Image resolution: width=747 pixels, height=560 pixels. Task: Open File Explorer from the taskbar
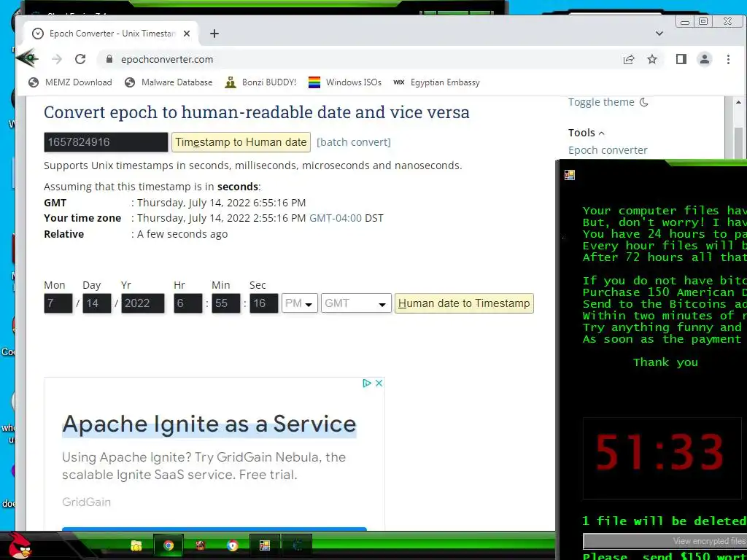(x=136, y=545)
